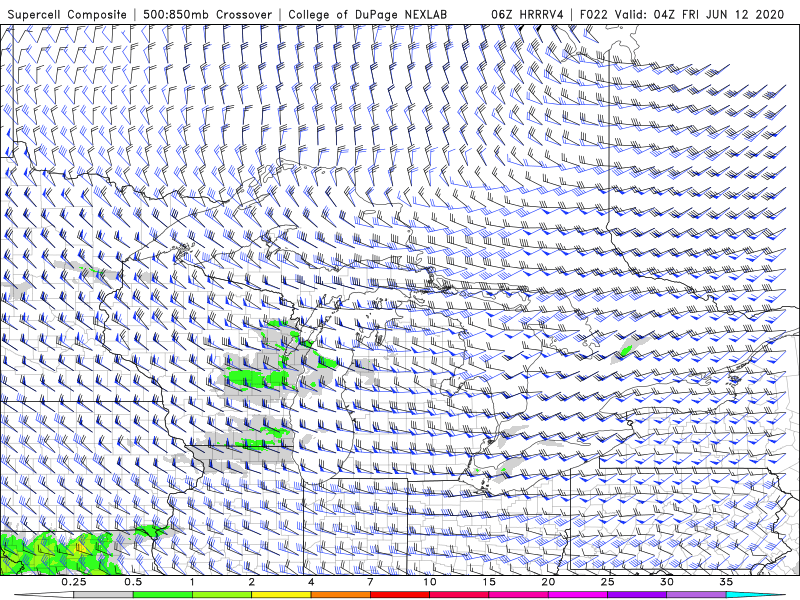Click the 0.25 legend value label
Image resolution: width=800 pixels, height=600 pixels.
click(74, 582)
